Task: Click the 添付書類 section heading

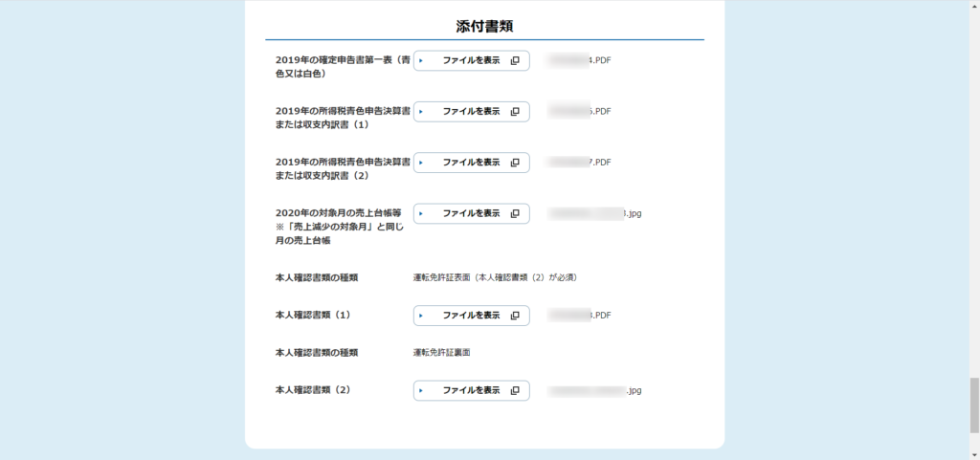Action: coord(484,26)
